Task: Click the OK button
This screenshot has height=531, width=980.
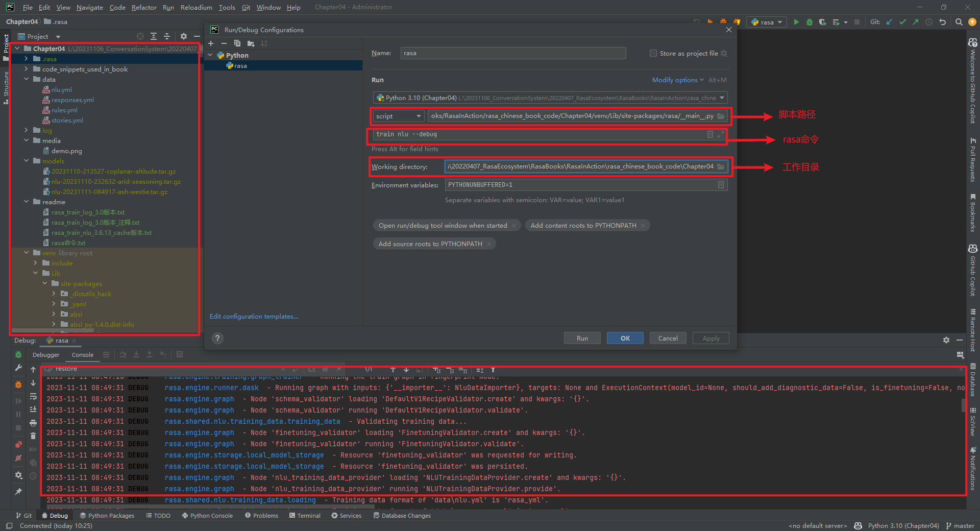Action: pyautogui.click(x=625, y=338)
